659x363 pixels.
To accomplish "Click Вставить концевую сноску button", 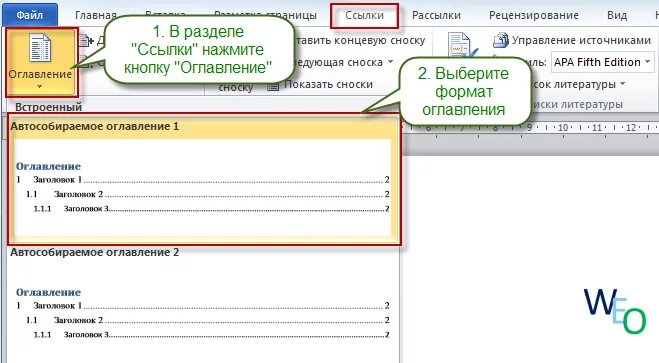I will pyautogui.click(x=361, y=40).
